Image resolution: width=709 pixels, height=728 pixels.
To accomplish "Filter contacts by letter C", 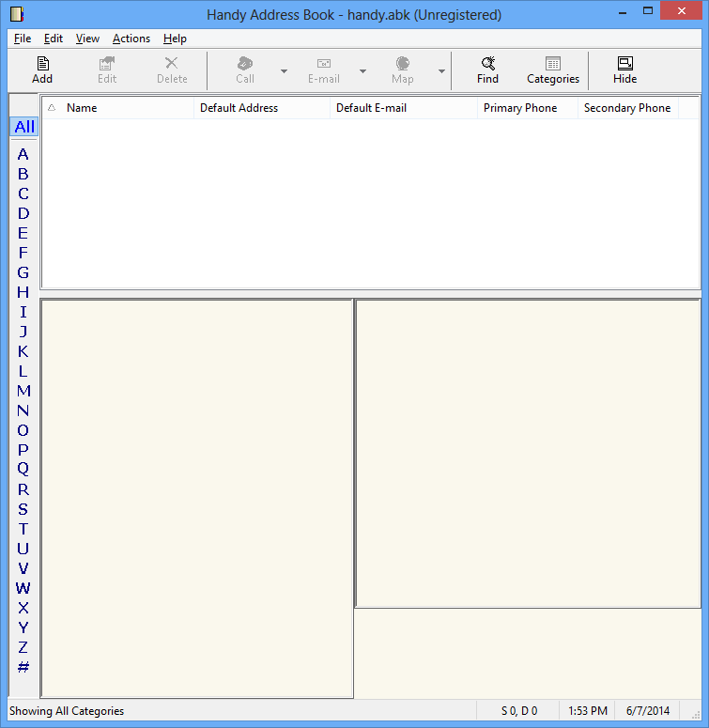I will point(23,194).
